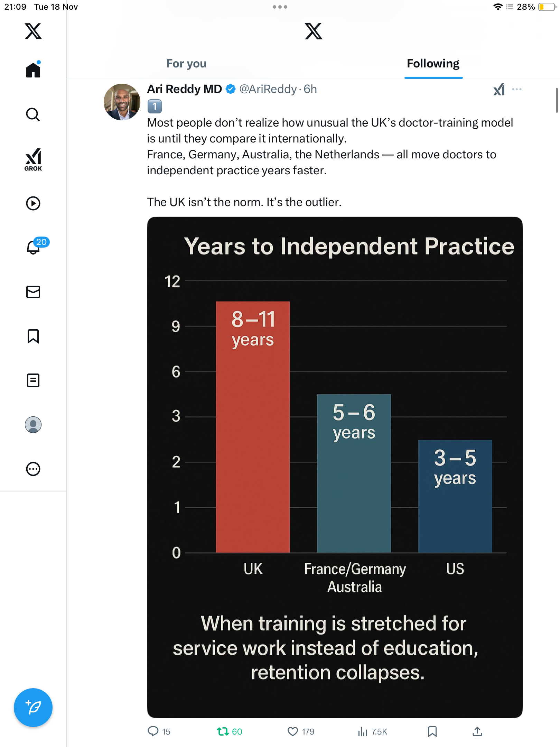Open the Years to Independent Practice chart image
The width and height of the screenshot is (560, 747).
coord(335,467)
